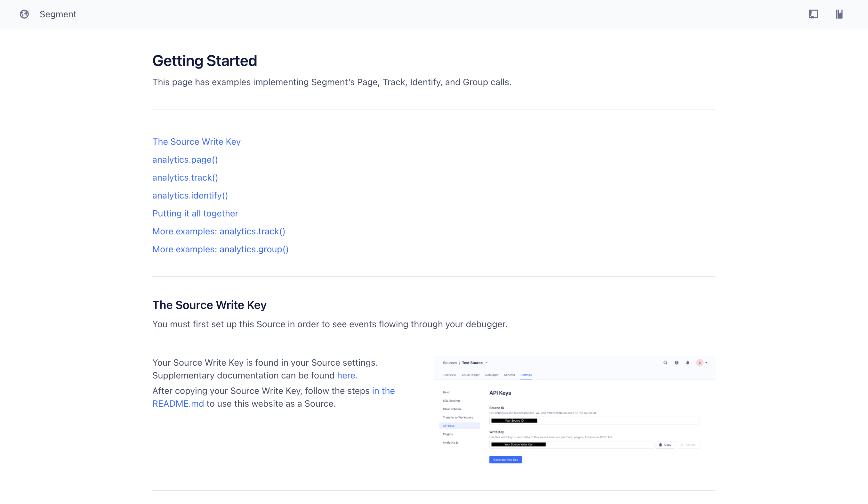Click The Source Write Key section heading
868x504 pixels.
click(209, 305)
